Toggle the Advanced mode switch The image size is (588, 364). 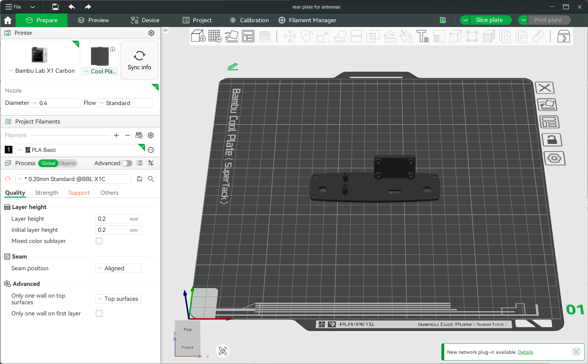tap(127, 163)
